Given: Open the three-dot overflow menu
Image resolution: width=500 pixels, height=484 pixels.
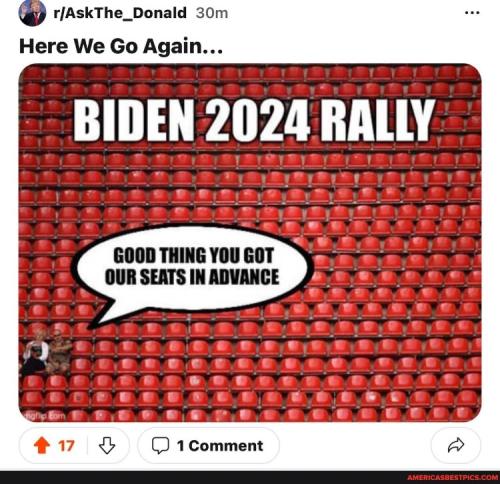Looking at the screenshot, I should [472, 13].
